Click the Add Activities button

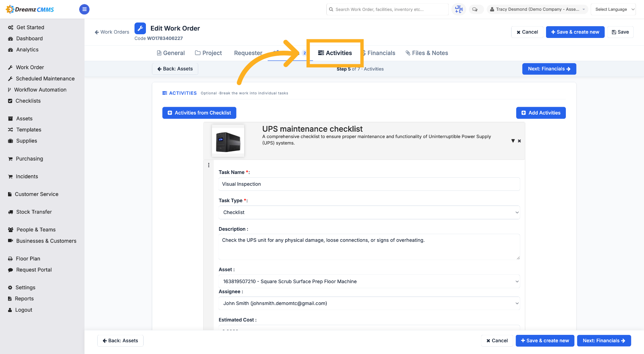click(541, 113)
